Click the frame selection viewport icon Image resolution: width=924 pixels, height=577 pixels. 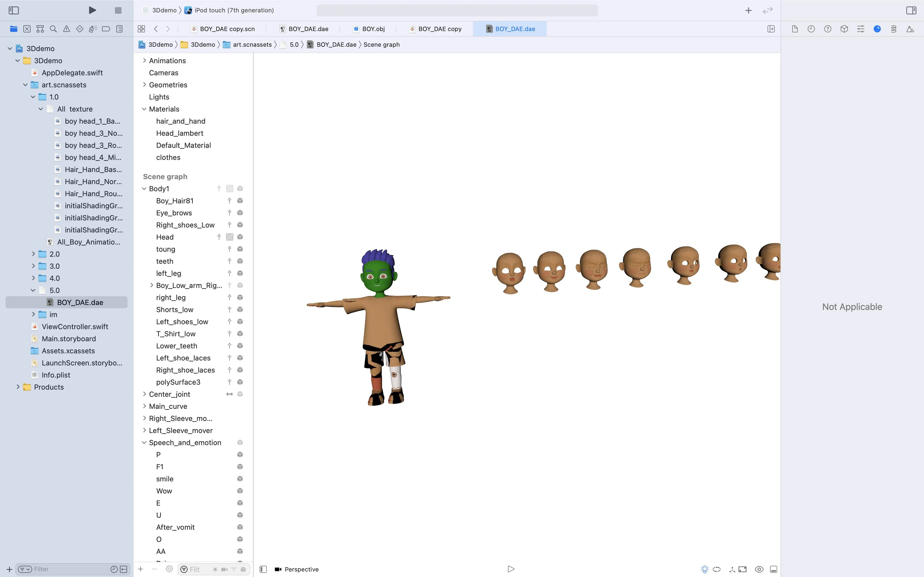click(742, 569)
